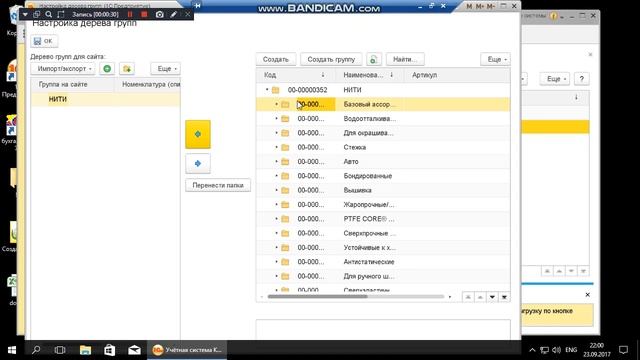The image size is (640, 360).
Task: Jump to list start with the go-to-first arrow
Action: click(x=468, y=297)
